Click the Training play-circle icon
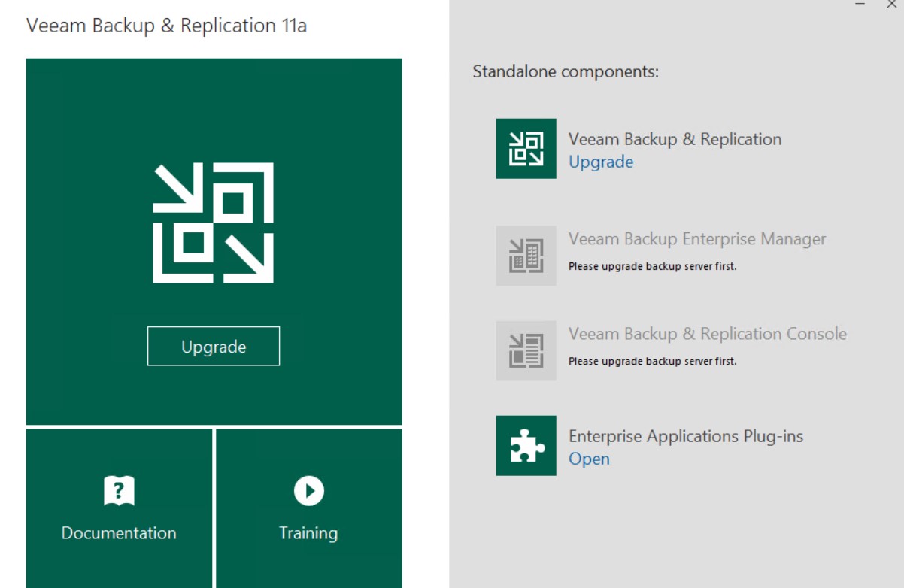904x588 pixels. click(308, 491)
